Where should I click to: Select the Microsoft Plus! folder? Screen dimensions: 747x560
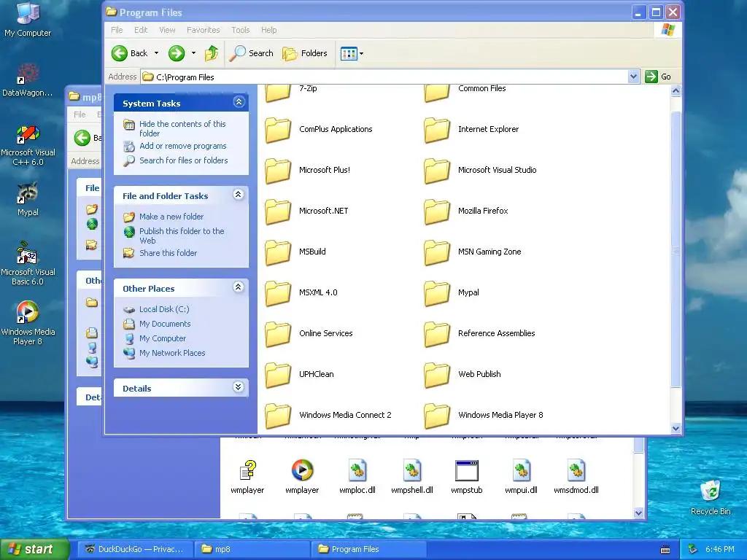[307, 171]
